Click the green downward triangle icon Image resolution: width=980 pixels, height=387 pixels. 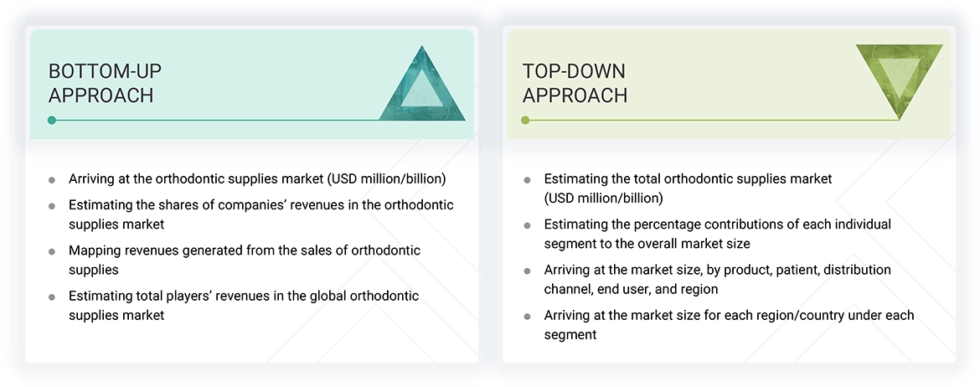coord(899,77)
